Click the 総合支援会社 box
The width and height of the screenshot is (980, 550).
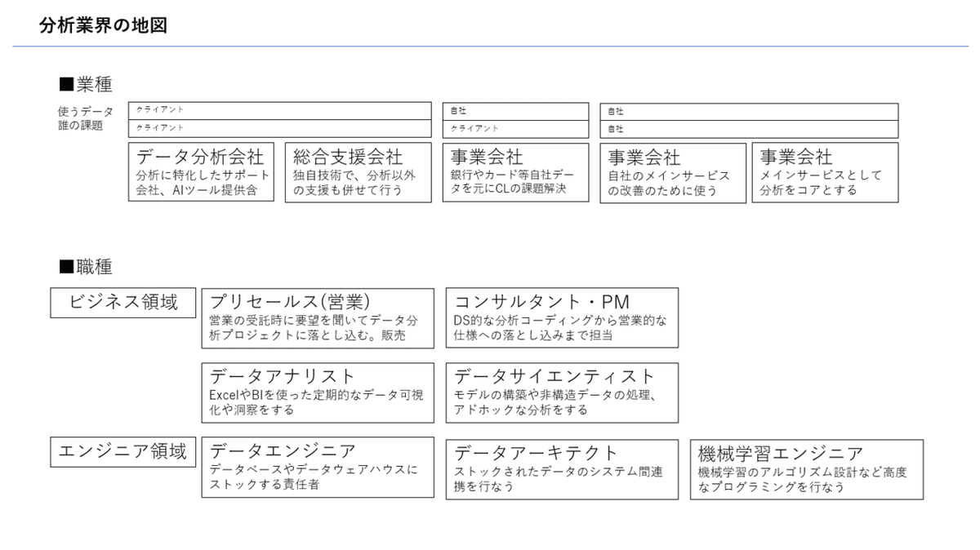(358, 172)
